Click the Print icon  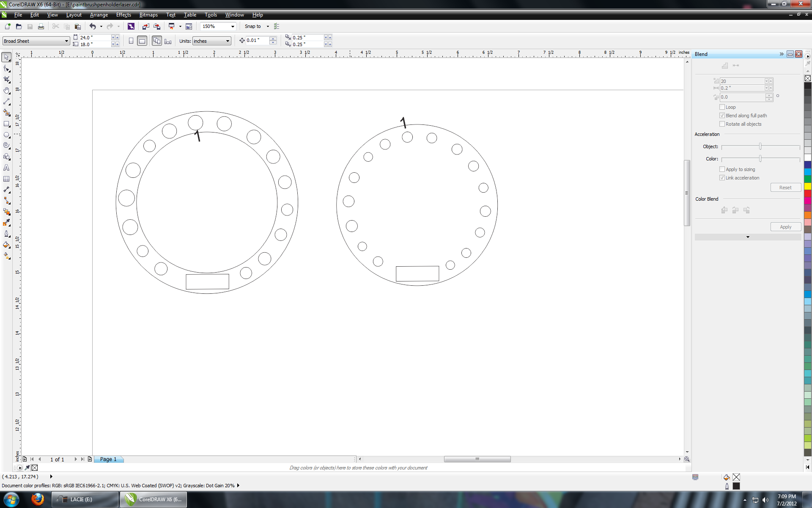41,26
